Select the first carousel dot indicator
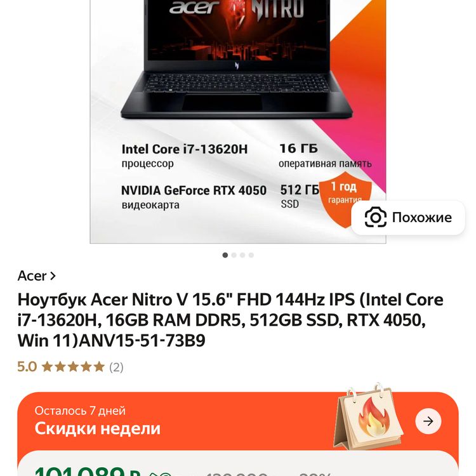476x476 pixels. (225, 255)
